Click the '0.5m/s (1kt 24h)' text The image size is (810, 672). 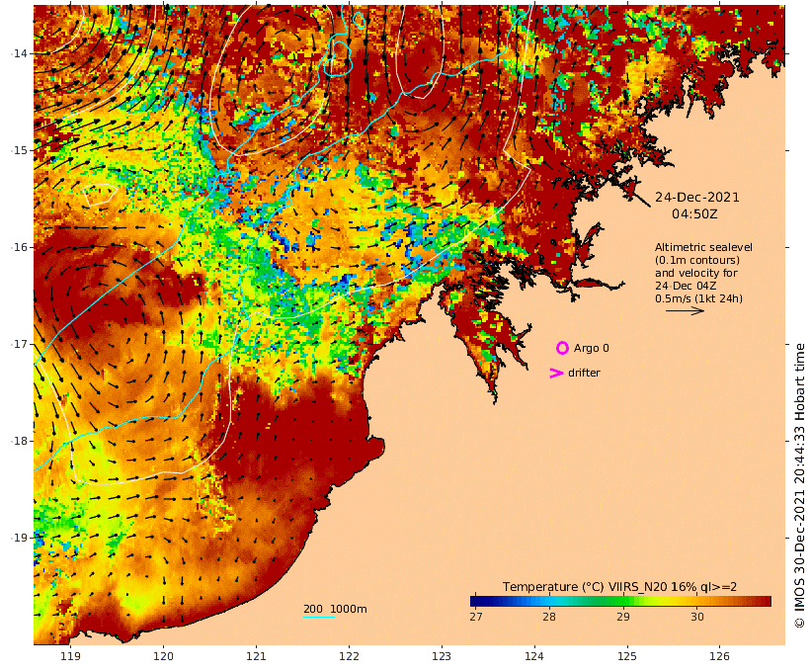pos(698,298)
